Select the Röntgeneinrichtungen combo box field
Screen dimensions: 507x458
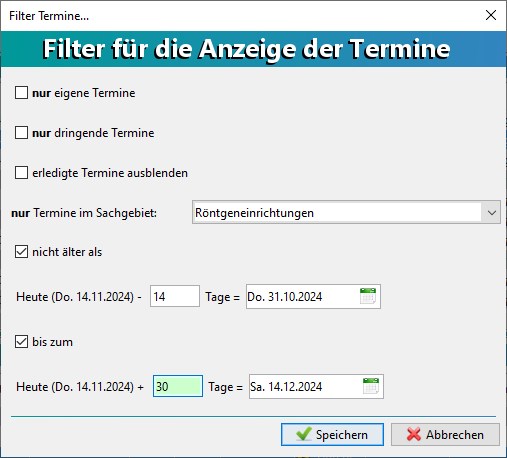click(x=346, y=212)
